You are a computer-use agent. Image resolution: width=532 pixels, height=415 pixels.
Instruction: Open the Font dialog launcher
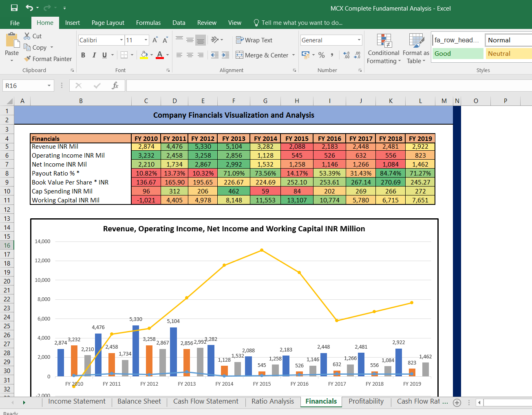click(x=168, y=70)
